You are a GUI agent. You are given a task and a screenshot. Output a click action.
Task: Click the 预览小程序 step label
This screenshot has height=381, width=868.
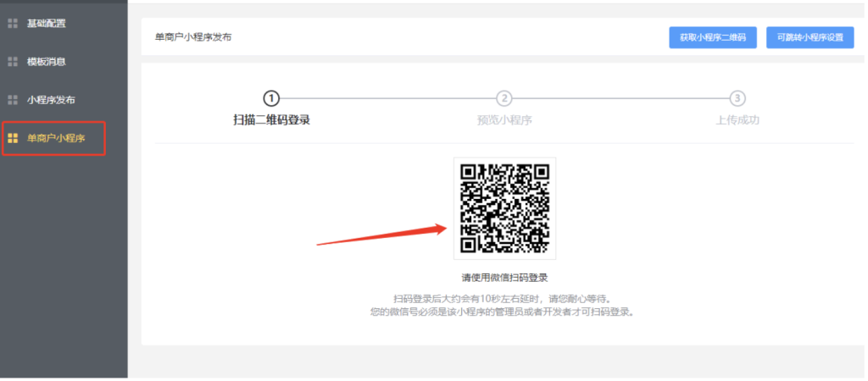coord(504,120)
